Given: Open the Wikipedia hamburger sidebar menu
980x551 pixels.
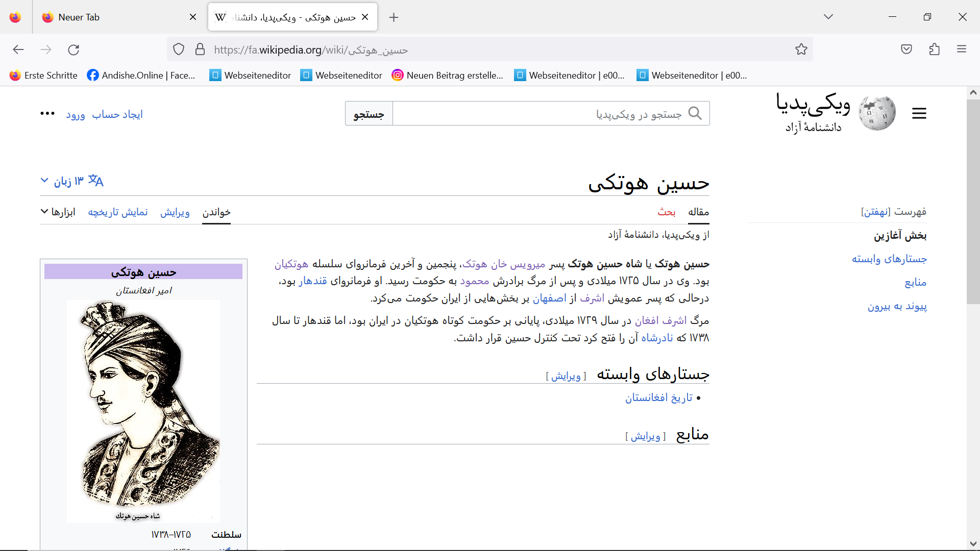Looking at the screenshot, I should (x=919, y=113).
